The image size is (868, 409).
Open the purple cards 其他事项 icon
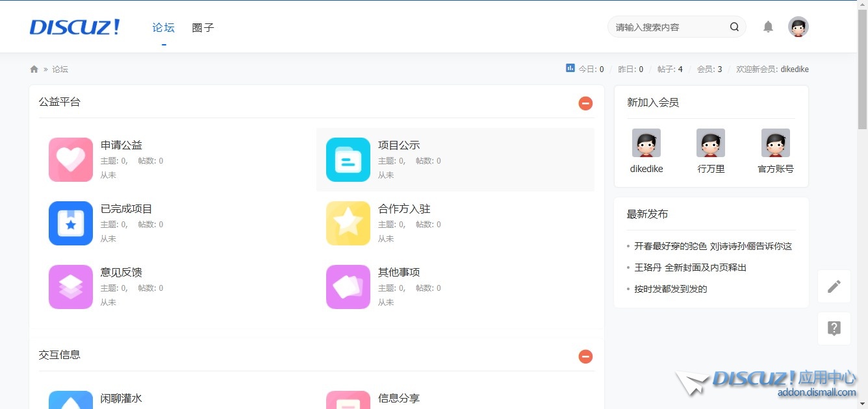click(348, 287)
